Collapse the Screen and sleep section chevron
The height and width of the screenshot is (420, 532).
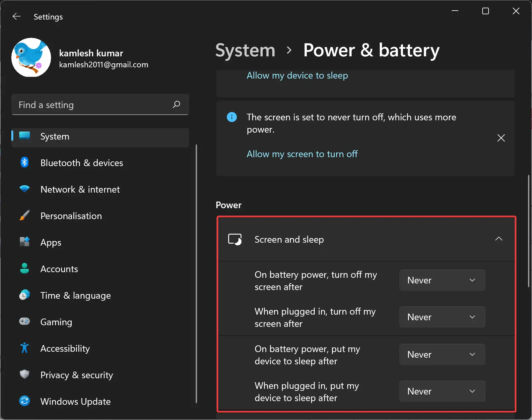coord(499,239)
